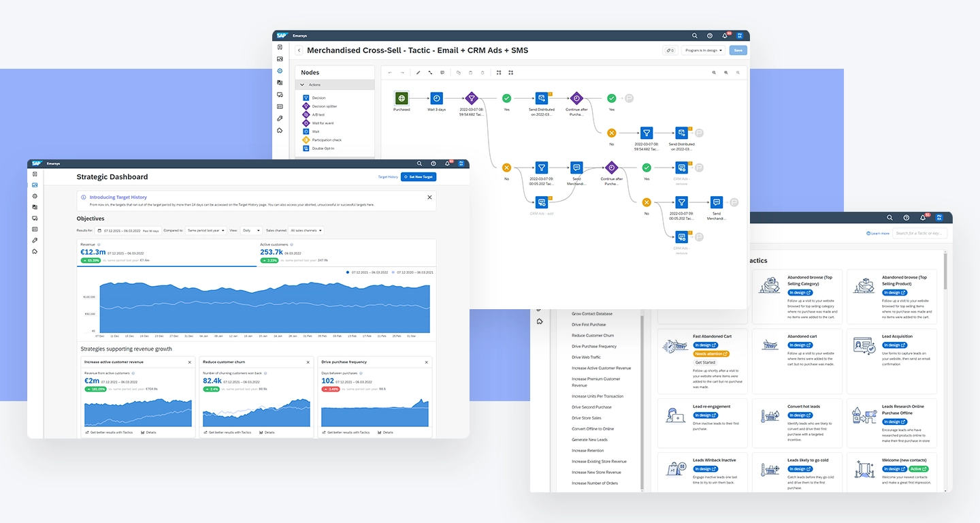Open the Abandoned cart tactic illustration
Image resolution: width=980 pixels, height=523 pixels.
(x=770, y=345)
